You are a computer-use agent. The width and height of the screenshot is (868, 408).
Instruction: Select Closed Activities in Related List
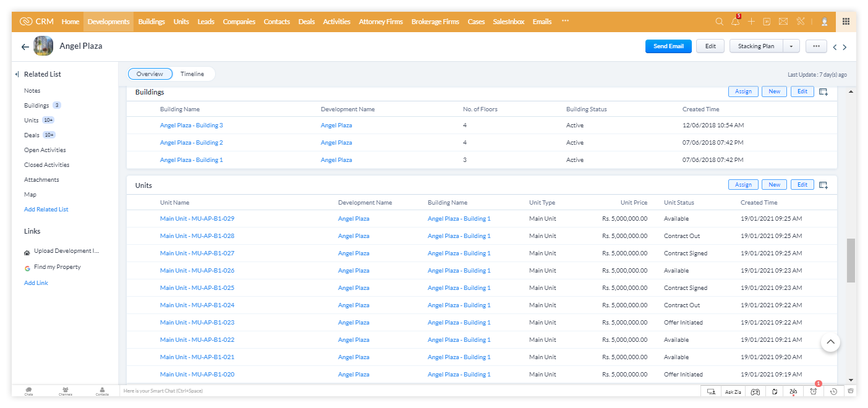47,165
